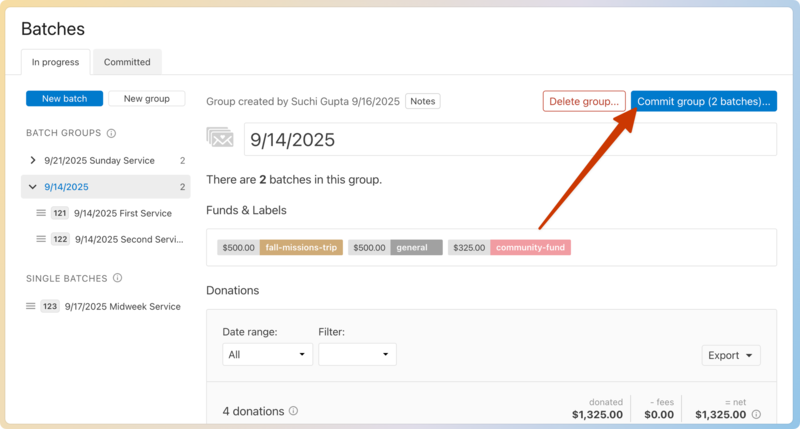Click the info icon beside Batch Groups
The image size is (800, 429).
point(111,133)
